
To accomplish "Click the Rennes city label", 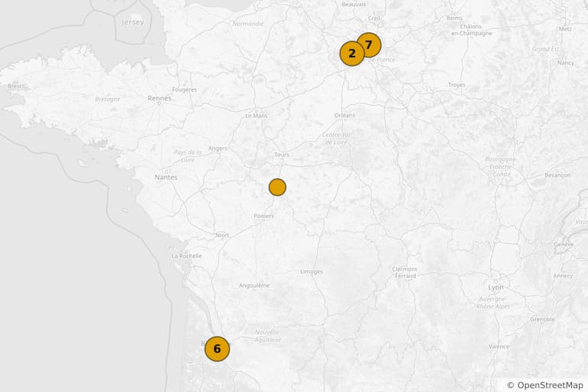I will tap(159, 98).
